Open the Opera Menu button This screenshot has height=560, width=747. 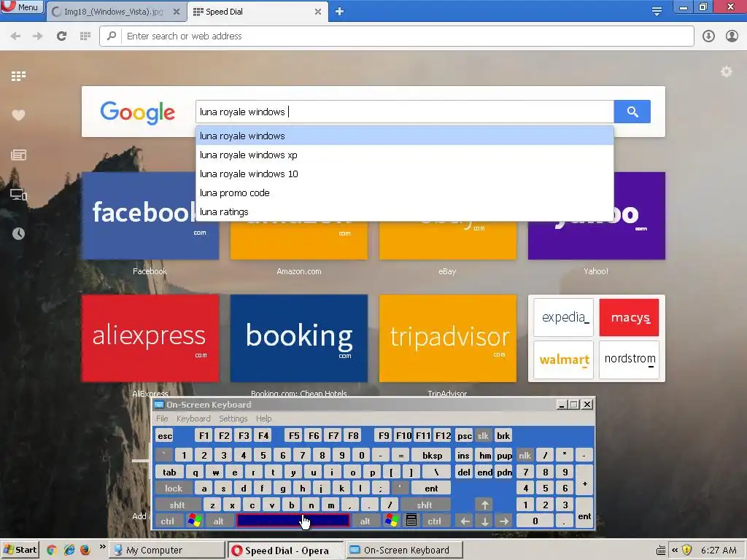click(22, 7)
